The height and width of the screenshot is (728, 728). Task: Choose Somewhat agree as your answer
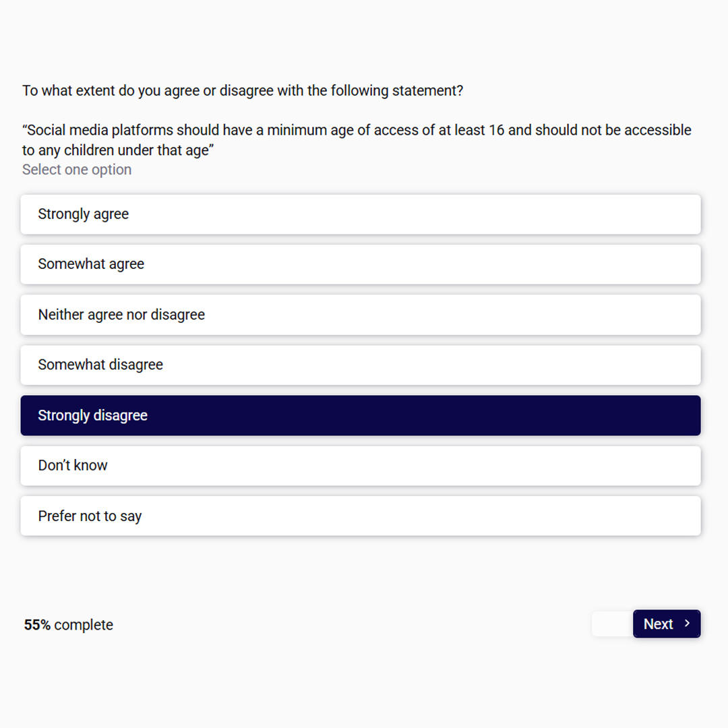(x=360, y=264)
